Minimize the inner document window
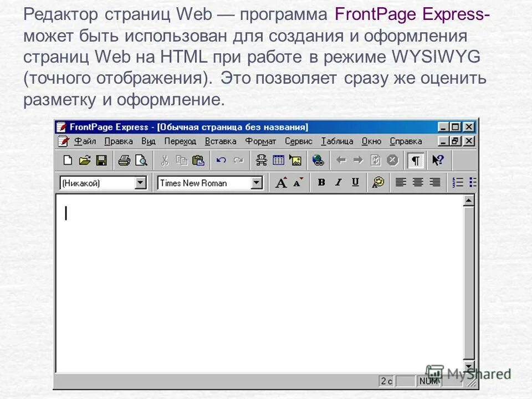The image size is (532, 399). point(443,141)
